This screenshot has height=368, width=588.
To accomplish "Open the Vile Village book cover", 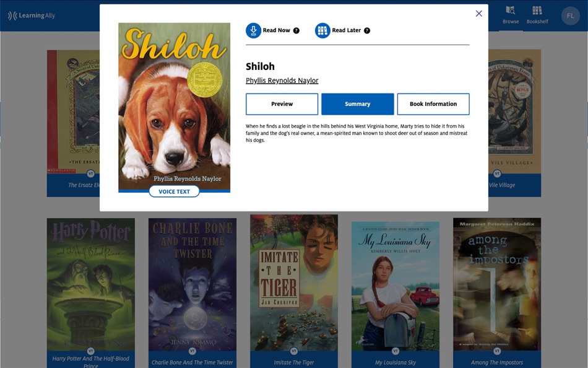I will pos(514,112).
